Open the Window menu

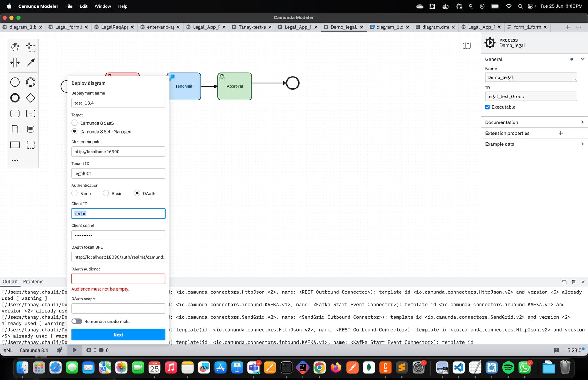(x=103, y=6)
